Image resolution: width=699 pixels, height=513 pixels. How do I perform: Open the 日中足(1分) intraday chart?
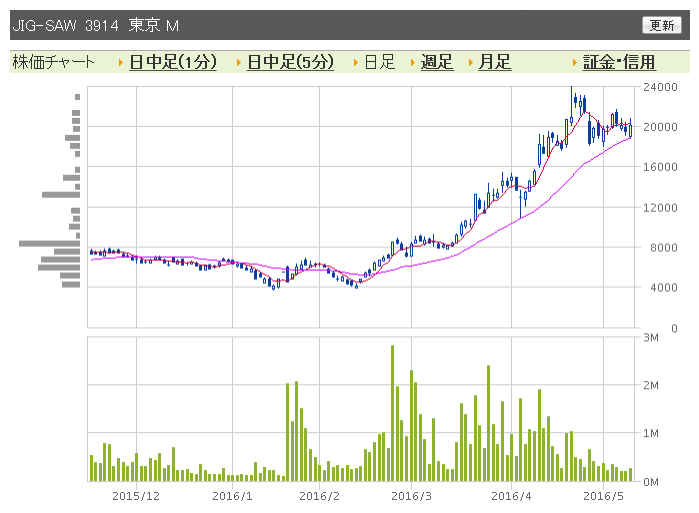173,62
